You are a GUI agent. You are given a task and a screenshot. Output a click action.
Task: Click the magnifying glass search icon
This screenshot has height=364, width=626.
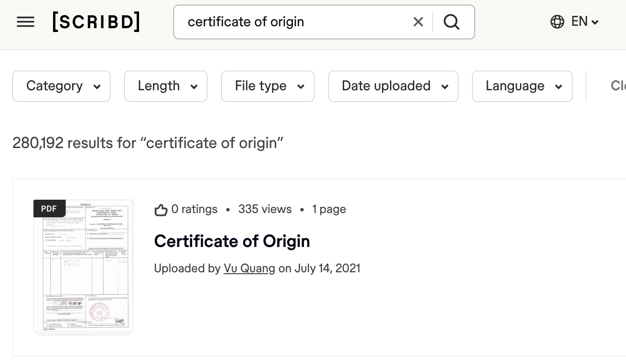(x=452, y=22)
